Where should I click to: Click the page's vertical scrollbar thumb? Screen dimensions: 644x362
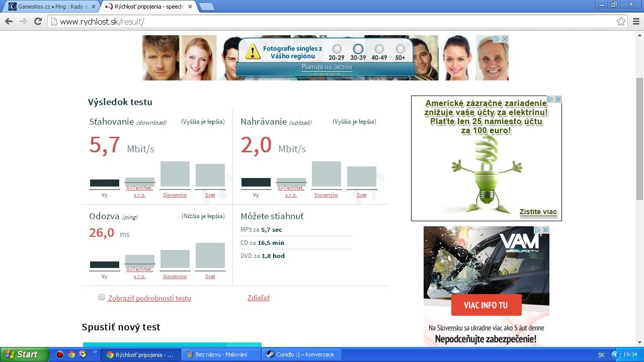(639, 138)
